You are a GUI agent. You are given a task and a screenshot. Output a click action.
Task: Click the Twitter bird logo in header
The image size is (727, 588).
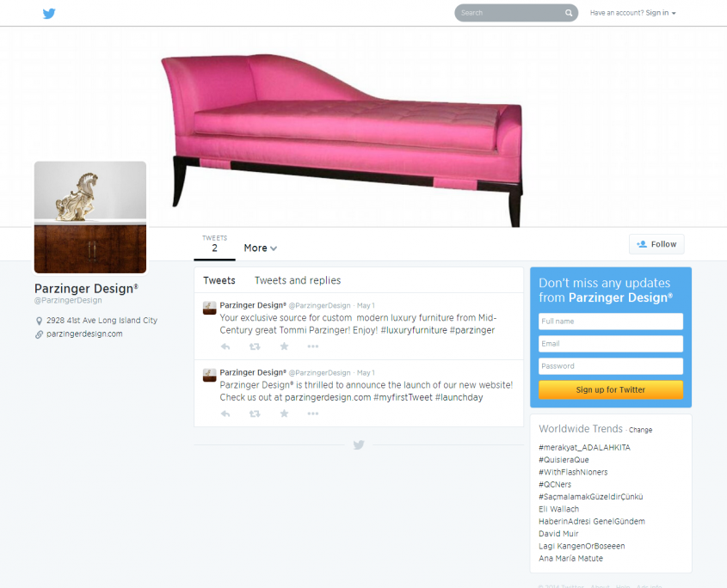coord(49,14)
